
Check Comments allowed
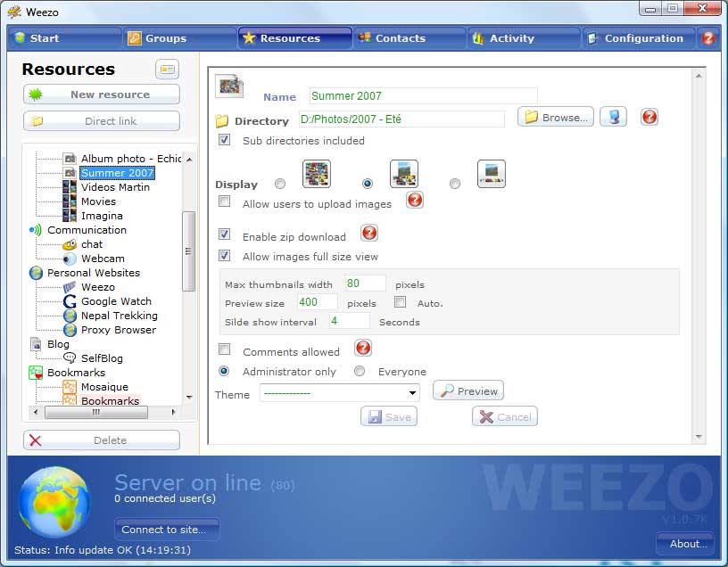[x=224, y=349]
